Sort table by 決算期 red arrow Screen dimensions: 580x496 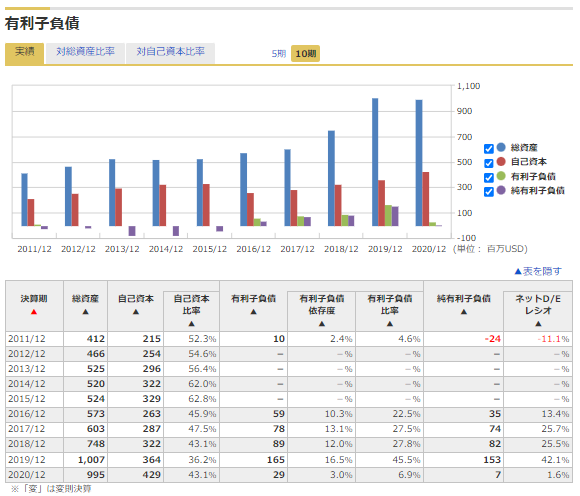click(34, 312)
